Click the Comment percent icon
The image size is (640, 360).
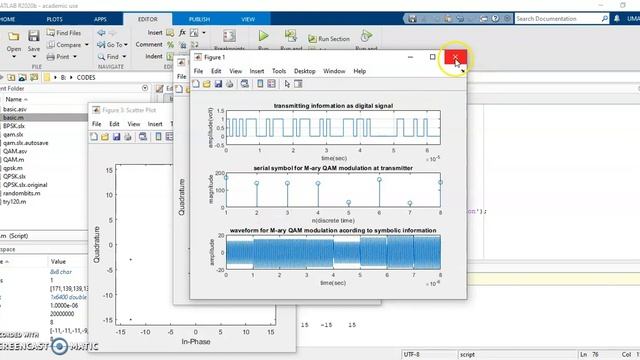click(x=171, y=44)
